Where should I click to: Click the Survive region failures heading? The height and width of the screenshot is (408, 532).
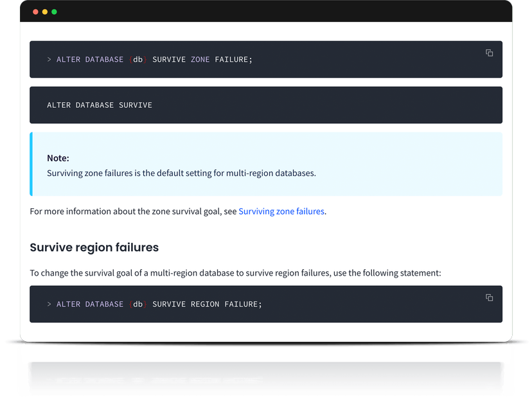(94, 247)
